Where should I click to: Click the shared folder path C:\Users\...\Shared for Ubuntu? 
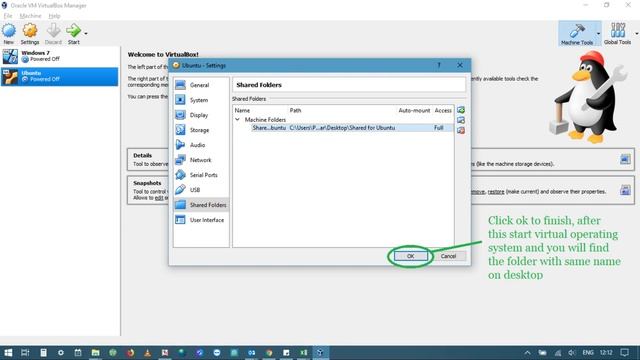[x=342, y=128]
